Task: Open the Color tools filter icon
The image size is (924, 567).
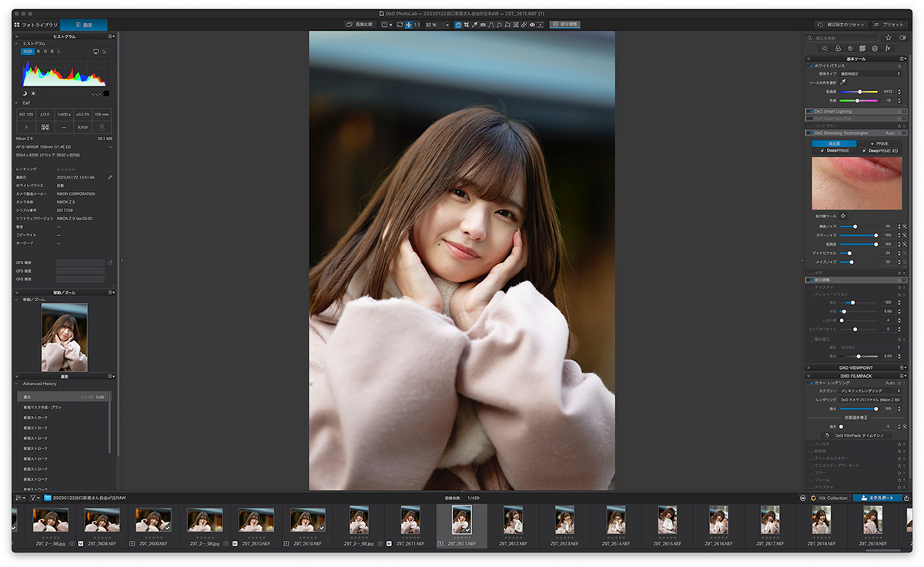Action: [838, 49]
